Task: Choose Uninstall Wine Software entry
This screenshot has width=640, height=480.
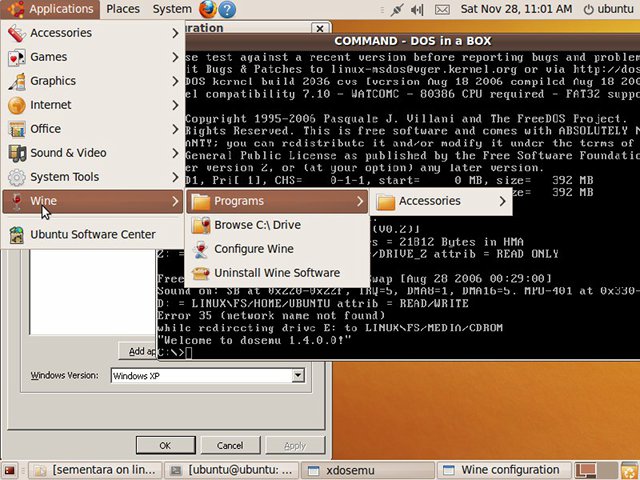Action: pos(278,273)
